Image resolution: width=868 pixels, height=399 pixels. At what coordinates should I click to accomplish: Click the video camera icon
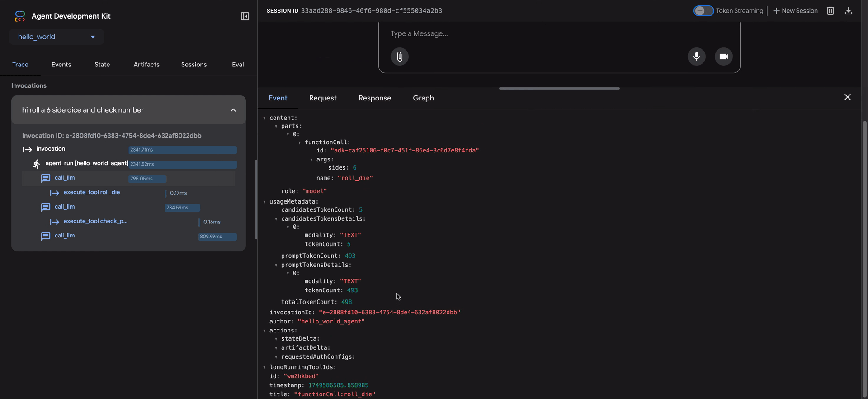(x=723, y=57)
